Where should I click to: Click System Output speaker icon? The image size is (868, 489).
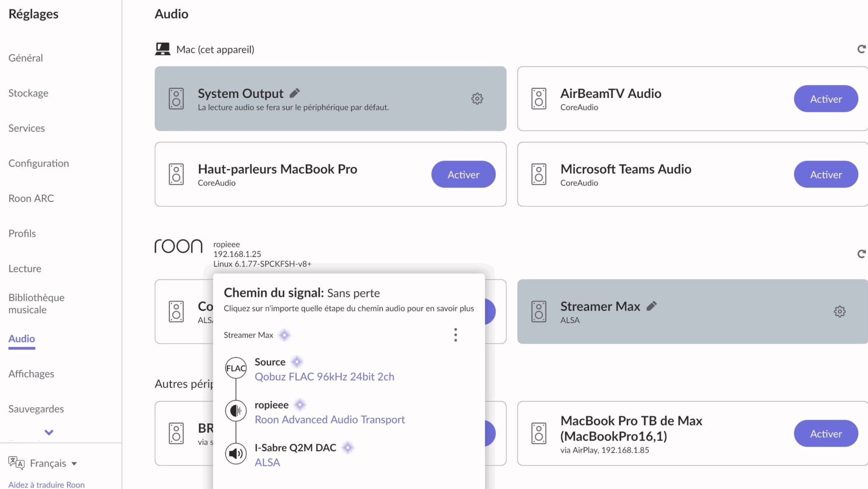coord(176,98)
